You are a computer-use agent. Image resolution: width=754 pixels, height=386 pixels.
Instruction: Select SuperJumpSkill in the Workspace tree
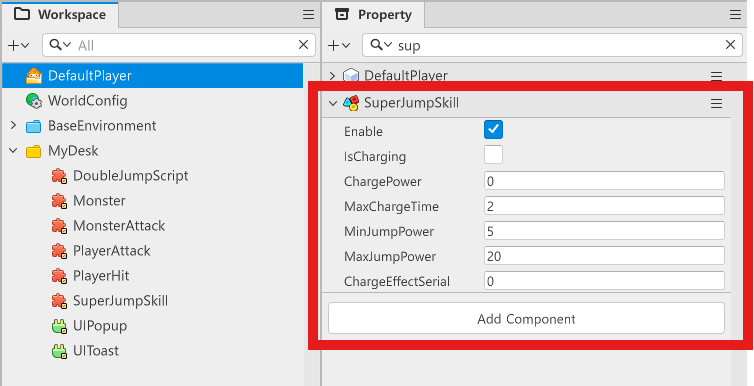[x=153, y=301]
